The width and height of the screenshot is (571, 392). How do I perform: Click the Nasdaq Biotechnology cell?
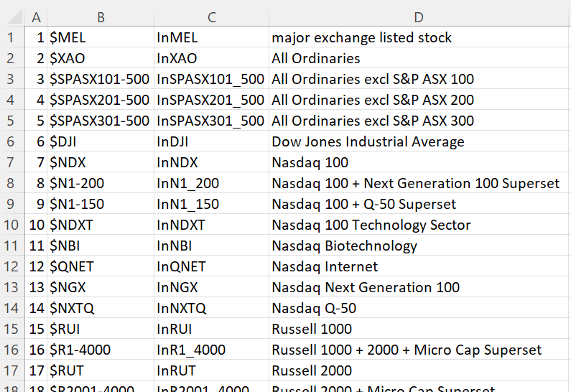point(419,246)
